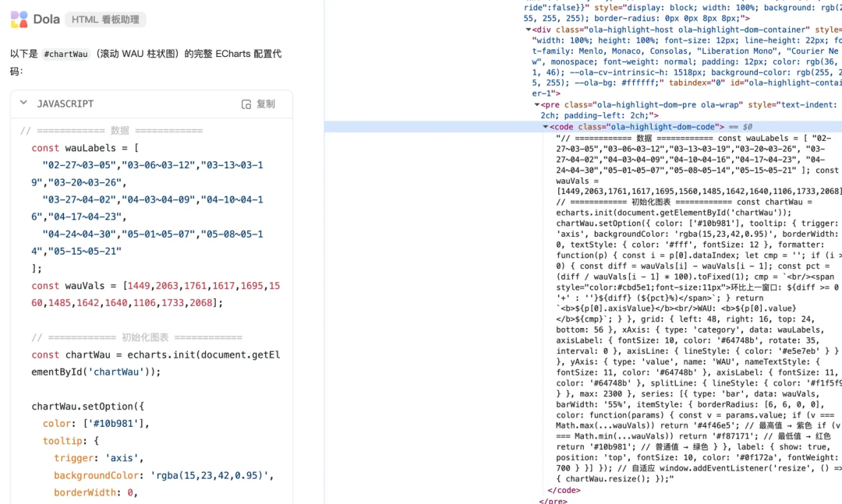Image resolution: width=842 pixels, height=504 pixels.
Task: Click the Dola colorful logo icon
Action: click(19, 19)
